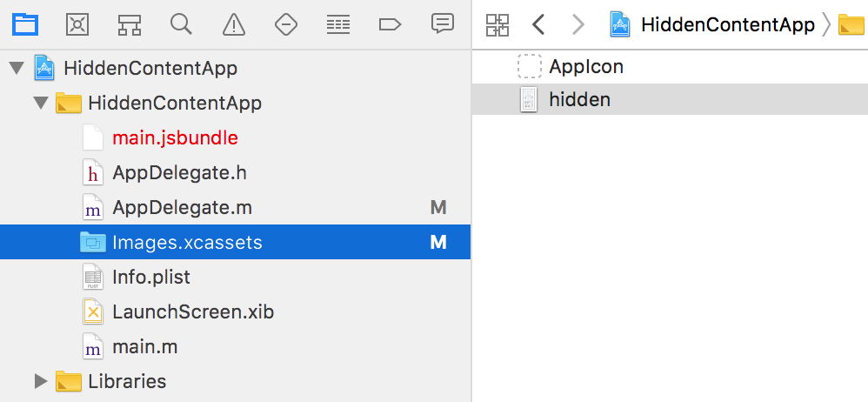The width and height of the screenshot is (868, 402).
Task: Expand the Libraries folder
Action: coord(40,381)
